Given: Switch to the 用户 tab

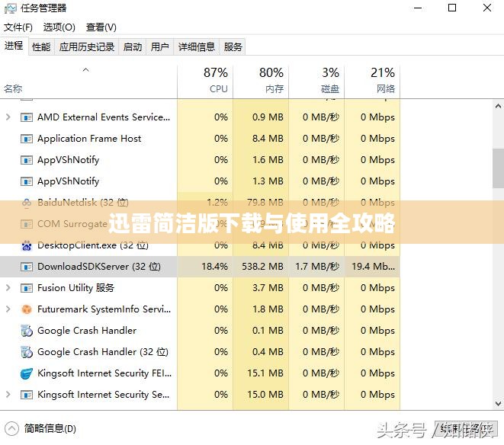Looking at the screenshot, I should point(160,47).
